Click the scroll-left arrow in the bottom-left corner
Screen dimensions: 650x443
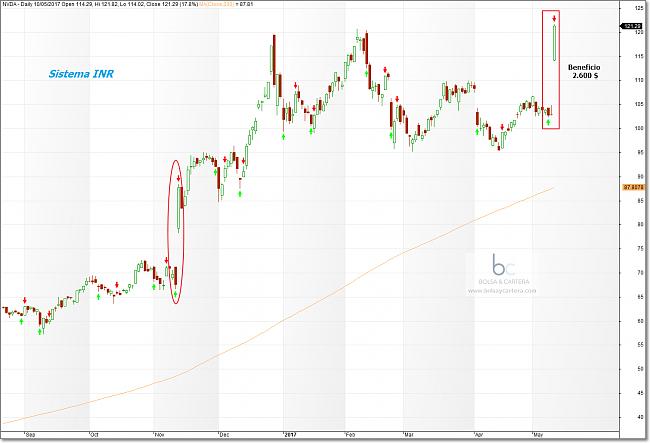(5, 438)
